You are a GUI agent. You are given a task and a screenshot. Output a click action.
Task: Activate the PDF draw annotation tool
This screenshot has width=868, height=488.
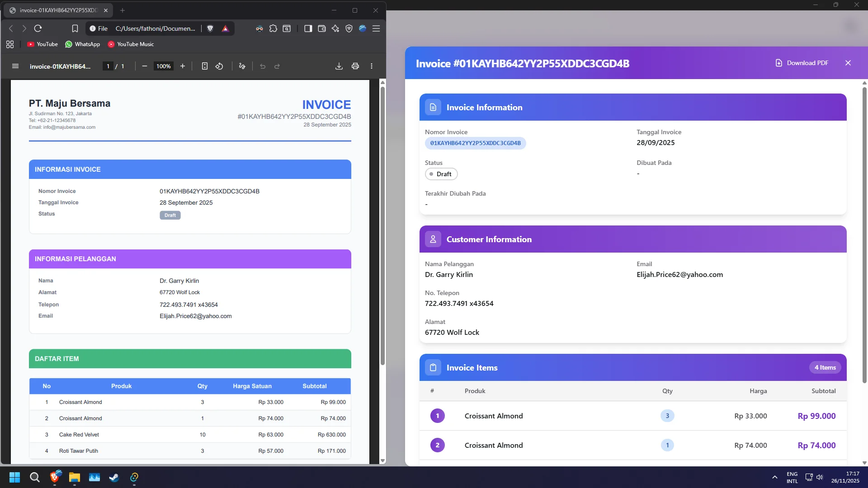(x=242, y=66)
